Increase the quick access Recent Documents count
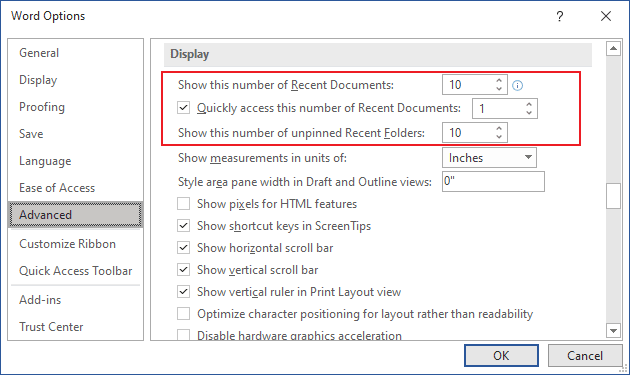The height and width of the screenshot is (375, 630). (x=529, y=104)
